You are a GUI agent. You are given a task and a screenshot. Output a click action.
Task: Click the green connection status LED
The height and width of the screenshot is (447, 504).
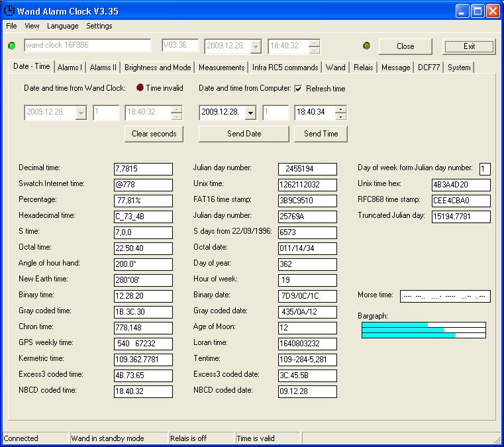12,46
